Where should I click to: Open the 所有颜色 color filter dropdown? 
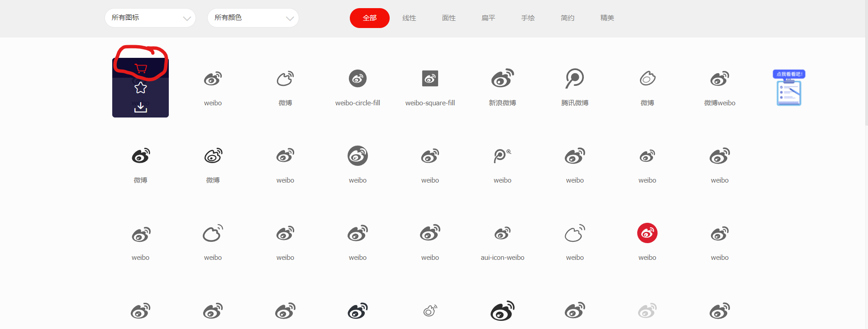(x=253, y=18)
